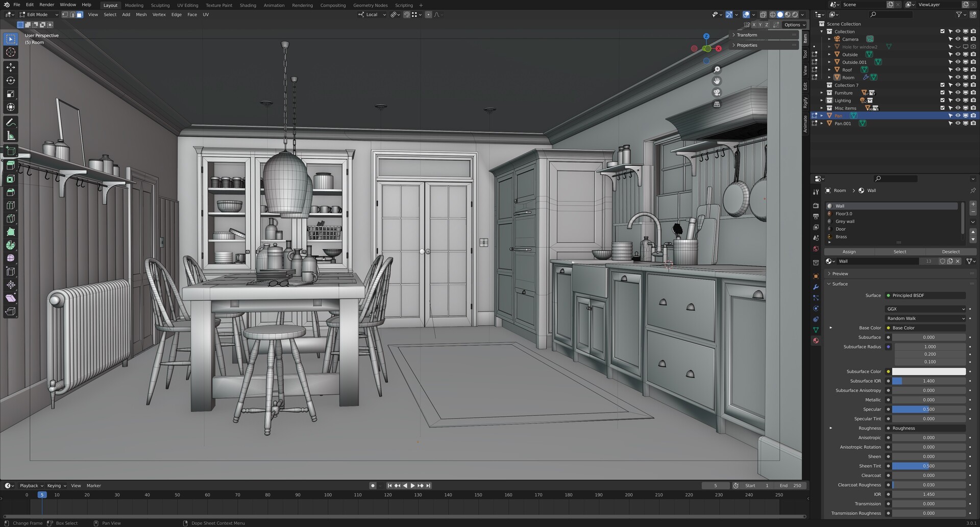The image size is (980, 527).
Task: Disable render for Lighting collection camera icon
Action: coord(973,101)
